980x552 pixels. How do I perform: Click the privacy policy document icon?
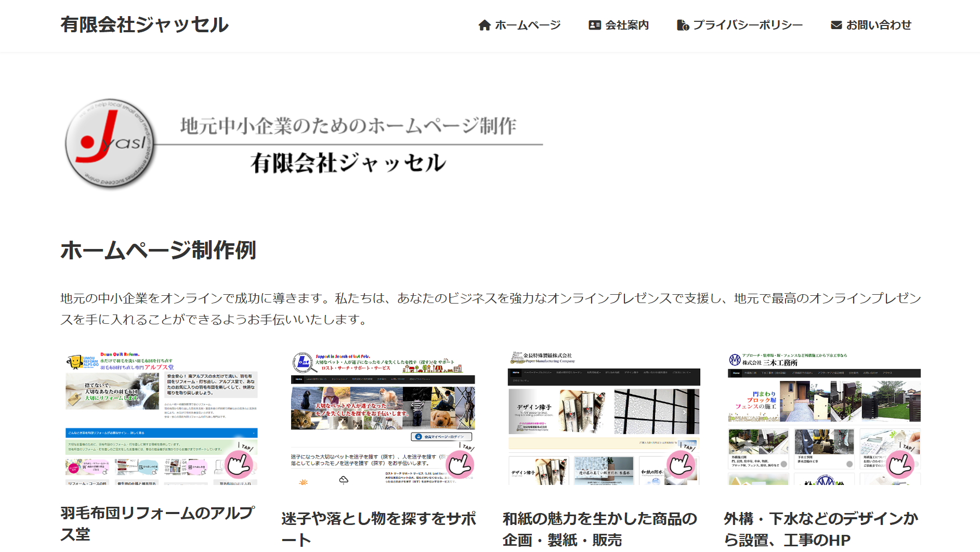(683, 25)
